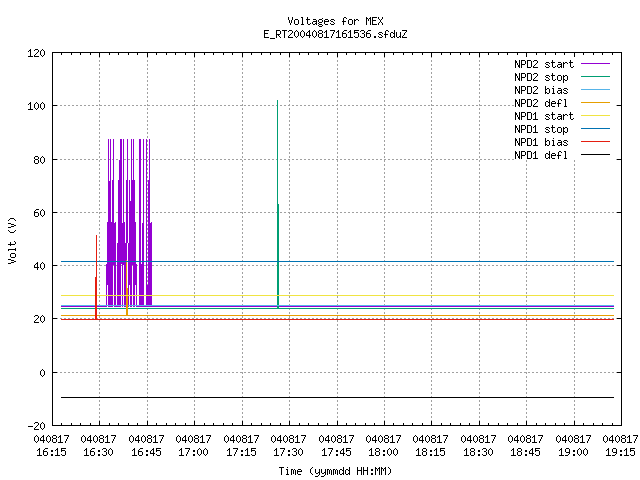640x480 pixels.
Task: Click the 'NPD2 defl' legend label
Action: point(541,103)
